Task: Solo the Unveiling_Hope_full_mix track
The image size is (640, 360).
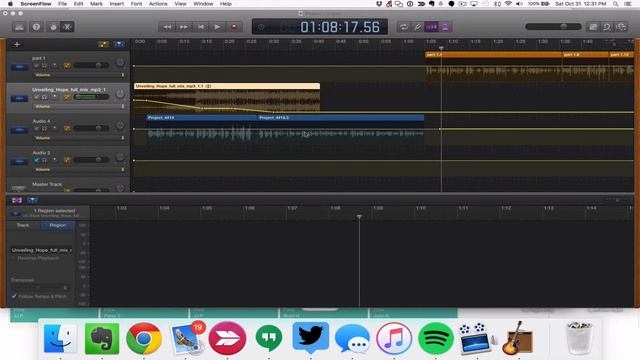Action: coord(44,97)
